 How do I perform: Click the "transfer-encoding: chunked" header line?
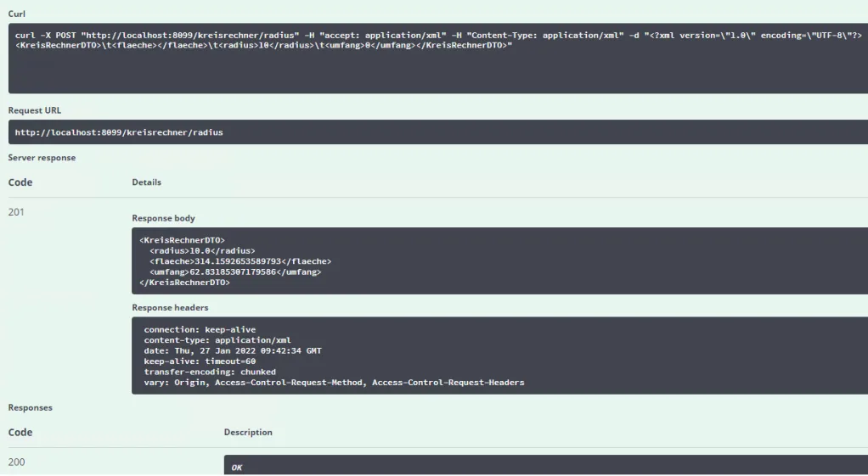tap(210, 372)
